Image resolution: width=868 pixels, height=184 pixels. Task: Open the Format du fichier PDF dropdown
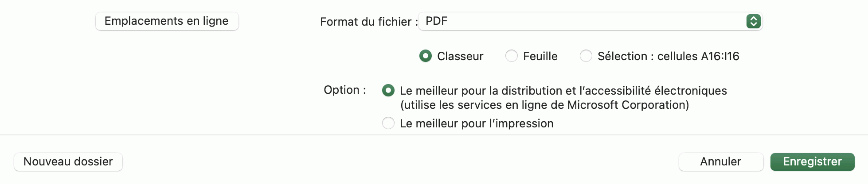tap(590, 21)
